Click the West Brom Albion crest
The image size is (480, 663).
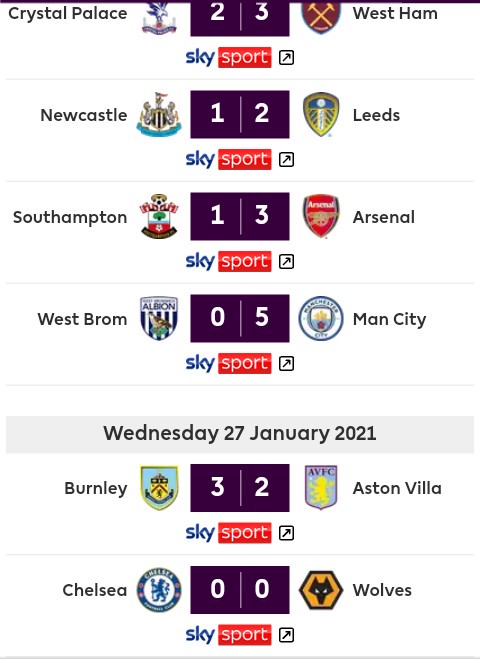click(159, 318)
